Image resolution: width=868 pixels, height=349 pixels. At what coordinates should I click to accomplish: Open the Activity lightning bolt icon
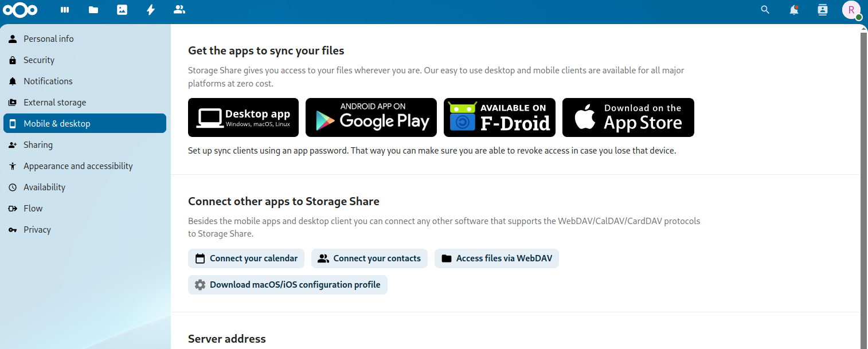[x=151, y=10]
